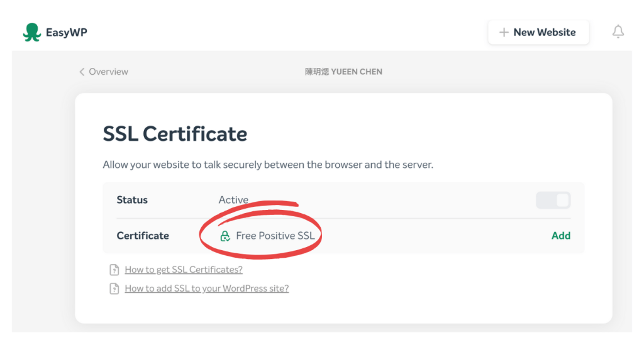The height and width of the screenshot is (352, 644).
Task: Click the EasyWP brand name text
Action: 66,33
